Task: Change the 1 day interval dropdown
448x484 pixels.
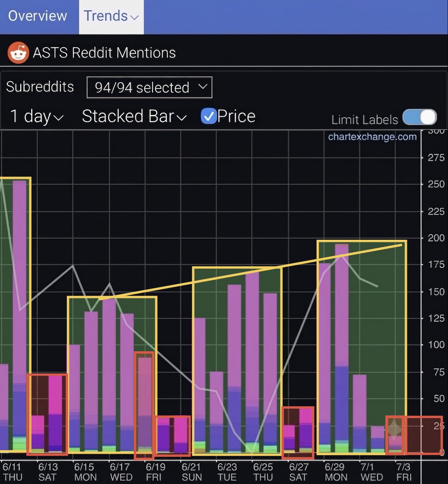Action: coord(37,116)
